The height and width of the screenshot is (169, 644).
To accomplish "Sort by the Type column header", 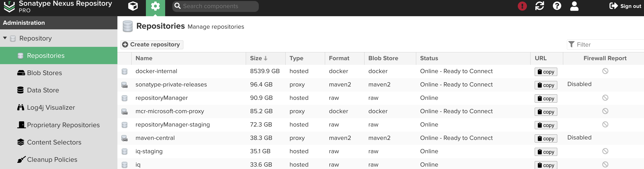I will [x=305, y=58].
